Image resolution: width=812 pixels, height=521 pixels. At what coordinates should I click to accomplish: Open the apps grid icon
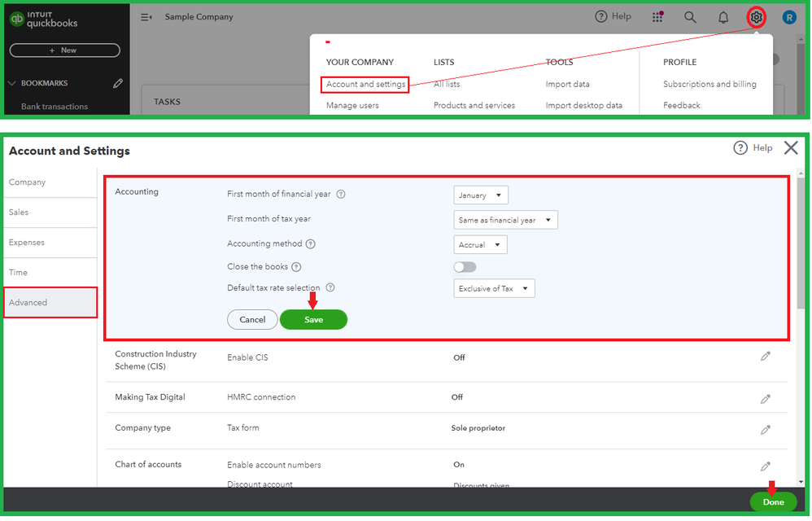click(657, 17)
